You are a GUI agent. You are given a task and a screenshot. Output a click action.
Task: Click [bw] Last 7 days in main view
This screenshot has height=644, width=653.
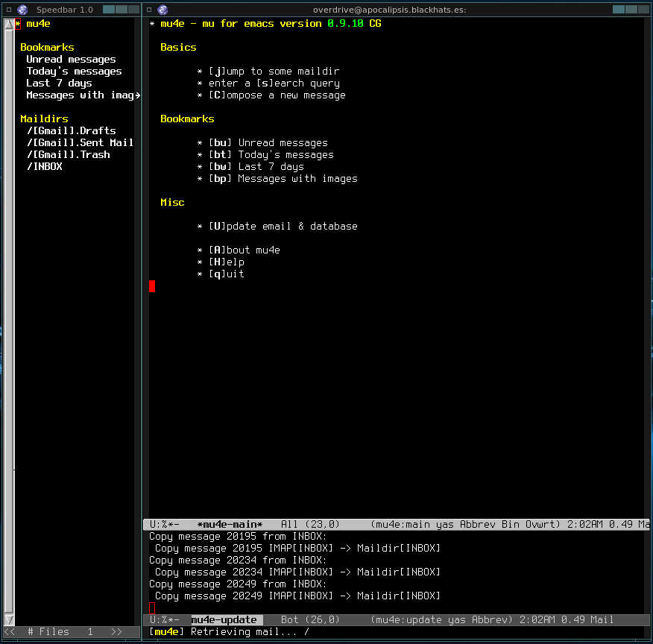coord(256,166)
